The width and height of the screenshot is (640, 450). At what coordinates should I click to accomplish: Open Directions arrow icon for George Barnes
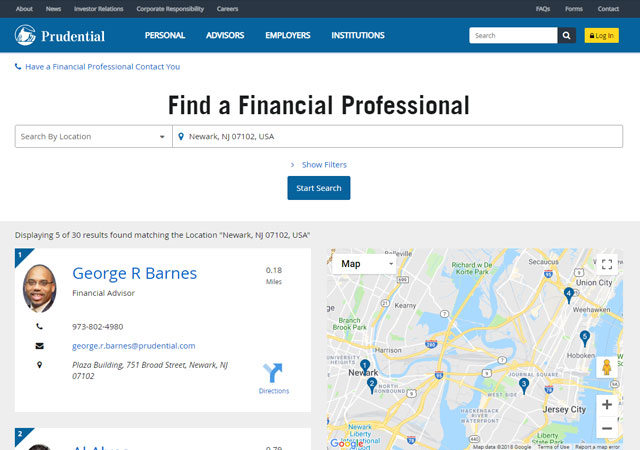[x=273, y=373]
